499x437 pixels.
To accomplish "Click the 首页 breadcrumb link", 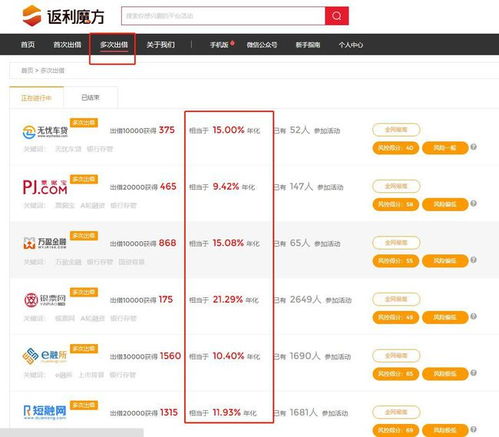I will (27, 70).
